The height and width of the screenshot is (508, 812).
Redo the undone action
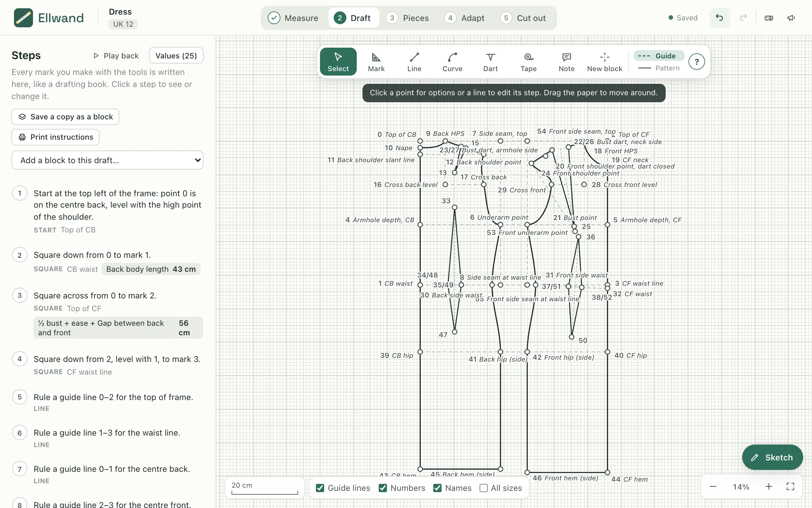[743, 18]
